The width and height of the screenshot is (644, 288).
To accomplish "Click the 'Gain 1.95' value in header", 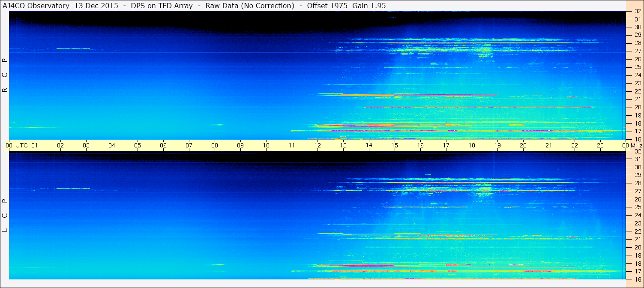I will tap(369, 6).
